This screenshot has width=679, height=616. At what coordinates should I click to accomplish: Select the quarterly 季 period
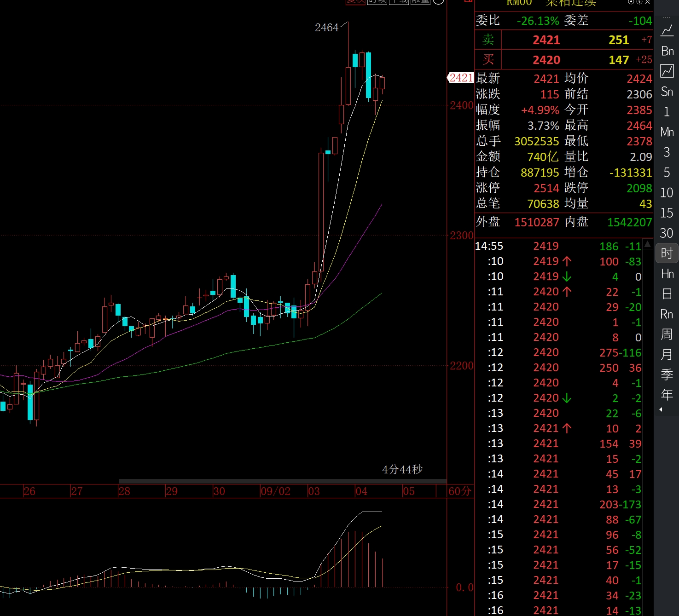point(667,374)
